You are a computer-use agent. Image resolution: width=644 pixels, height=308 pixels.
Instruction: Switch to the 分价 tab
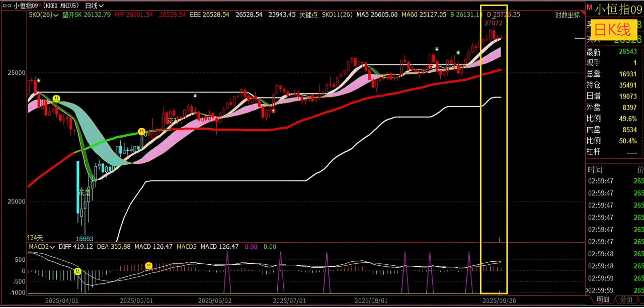click(x=626, y=299)
